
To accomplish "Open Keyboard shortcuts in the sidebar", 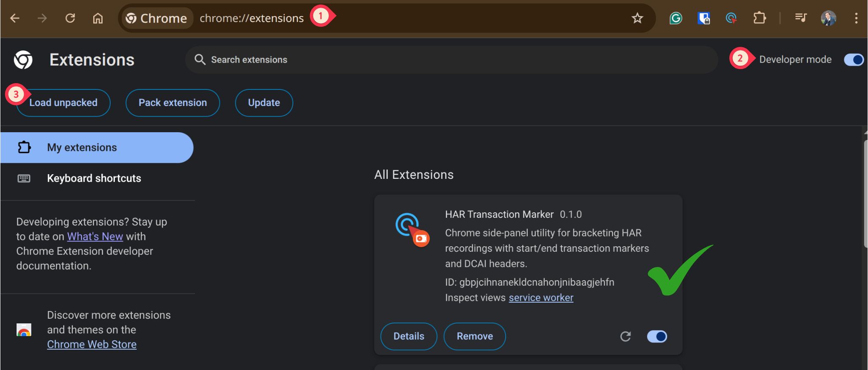I will click(x=94, y=178).
